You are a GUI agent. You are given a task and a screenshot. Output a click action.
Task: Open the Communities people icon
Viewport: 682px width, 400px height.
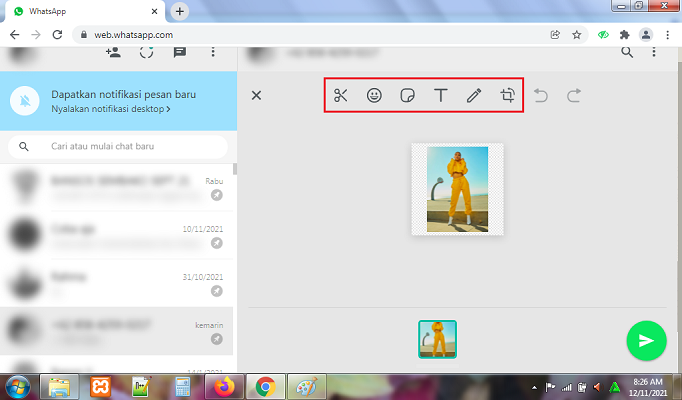(113, 53)
